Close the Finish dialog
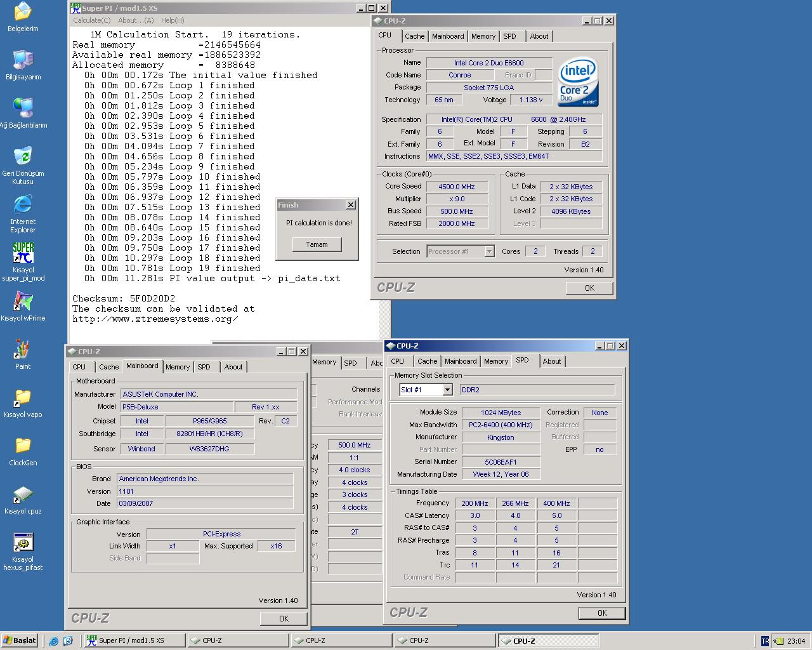812x650 pixels. (351, 205)
